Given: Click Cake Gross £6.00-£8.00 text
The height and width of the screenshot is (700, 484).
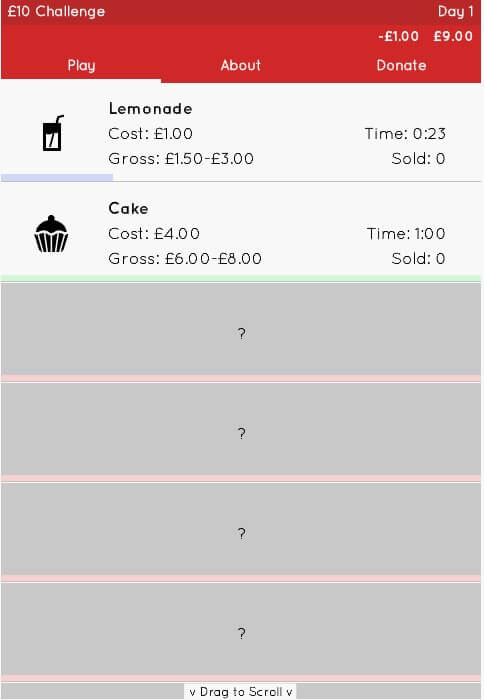Looking at the screenshot, I should pyautogui.click(x=185, y=258).
